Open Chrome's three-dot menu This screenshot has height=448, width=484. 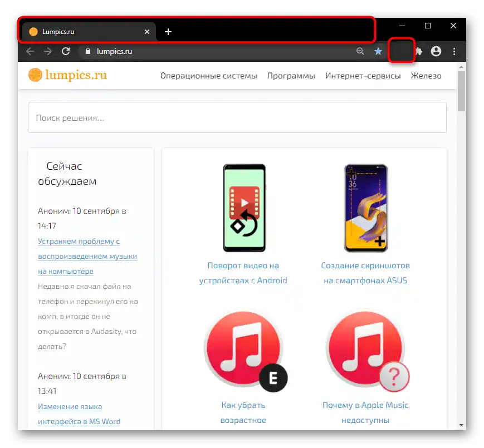coord(454,51)
